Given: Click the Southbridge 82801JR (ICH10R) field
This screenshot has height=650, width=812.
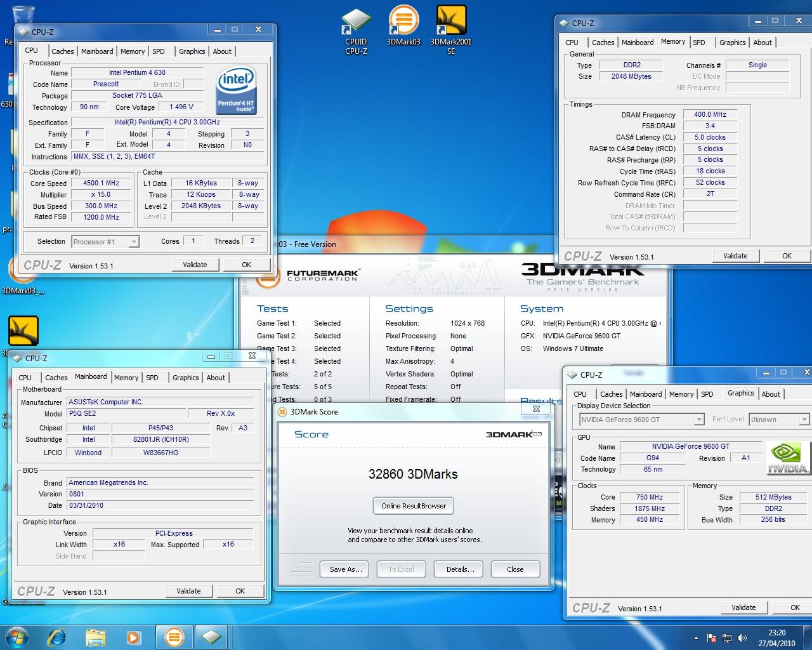Looking at the screenshot, I should (160, 439).
